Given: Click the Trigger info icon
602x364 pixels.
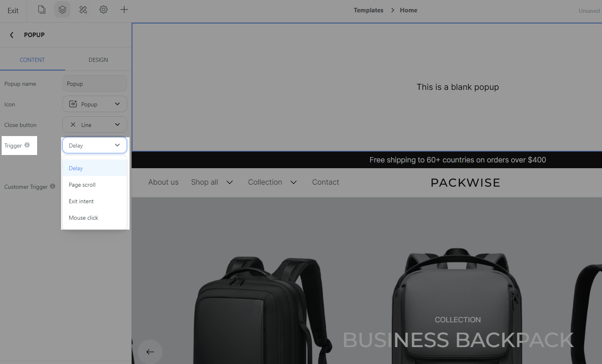Looking at the screenshot, I should coord(27,145).
